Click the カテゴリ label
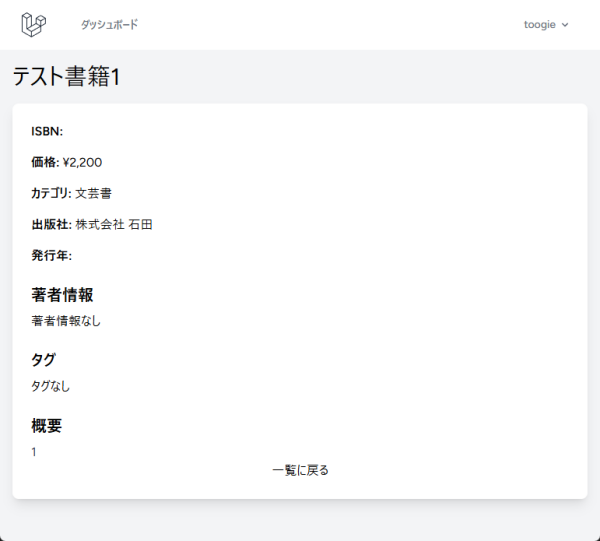 51,193
